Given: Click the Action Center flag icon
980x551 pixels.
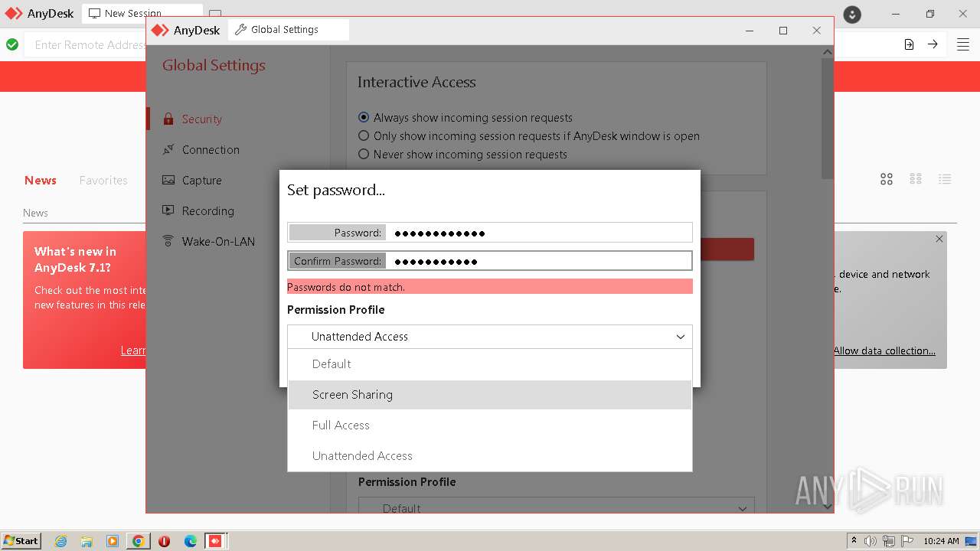Looking at the screenshot, I should [x=907, y=541].
